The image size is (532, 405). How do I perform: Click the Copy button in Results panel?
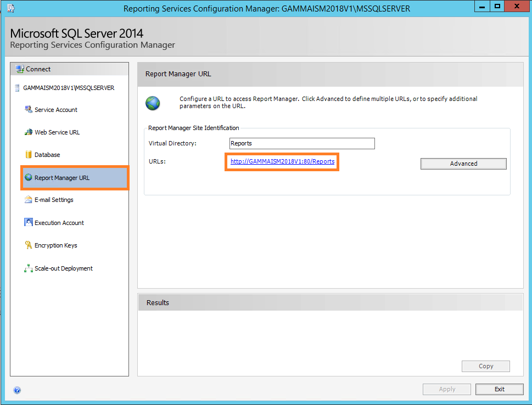tap(485, 366)
